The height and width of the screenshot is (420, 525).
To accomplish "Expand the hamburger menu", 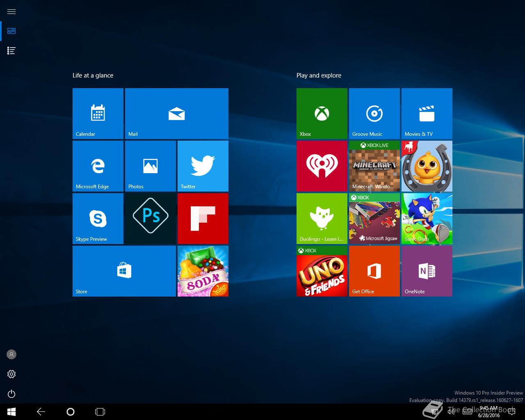I will coord(11,11).
